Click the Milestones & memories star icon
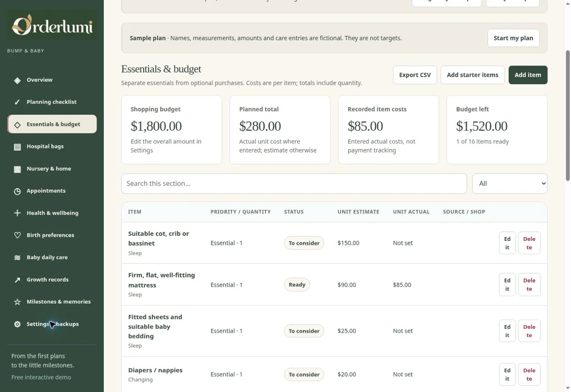This screenshot has width=571, height=392. pyautogui.click(x=17, y=302)
